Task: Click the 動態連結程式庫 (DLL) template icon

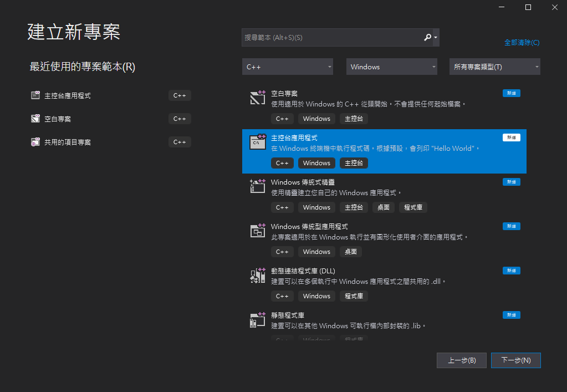Action: (258, 275)
